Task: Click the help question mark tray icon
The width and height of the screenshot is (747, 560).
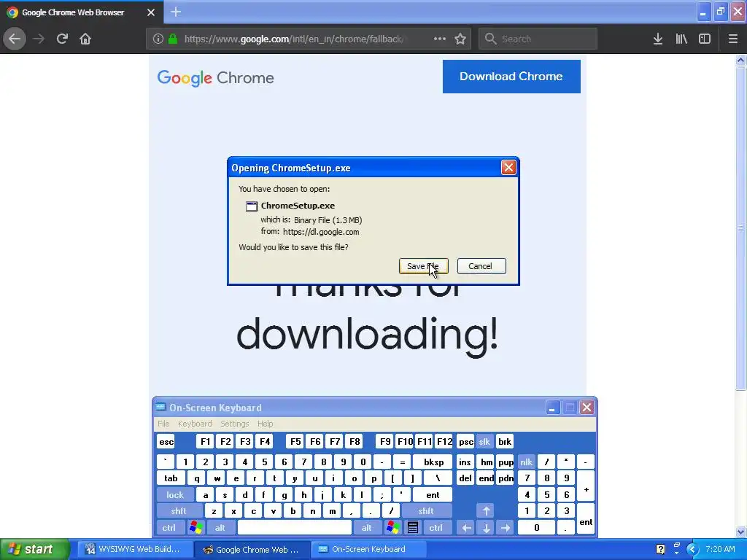Action: pyautogui.click(x=660, y=550)
